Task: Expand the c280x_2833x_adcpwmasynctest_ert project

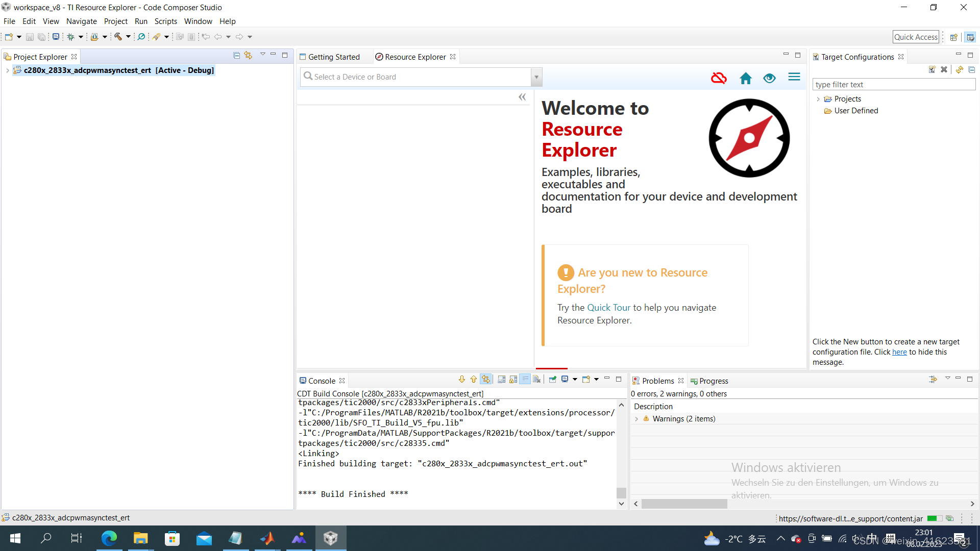Action: tap(7, 70)
